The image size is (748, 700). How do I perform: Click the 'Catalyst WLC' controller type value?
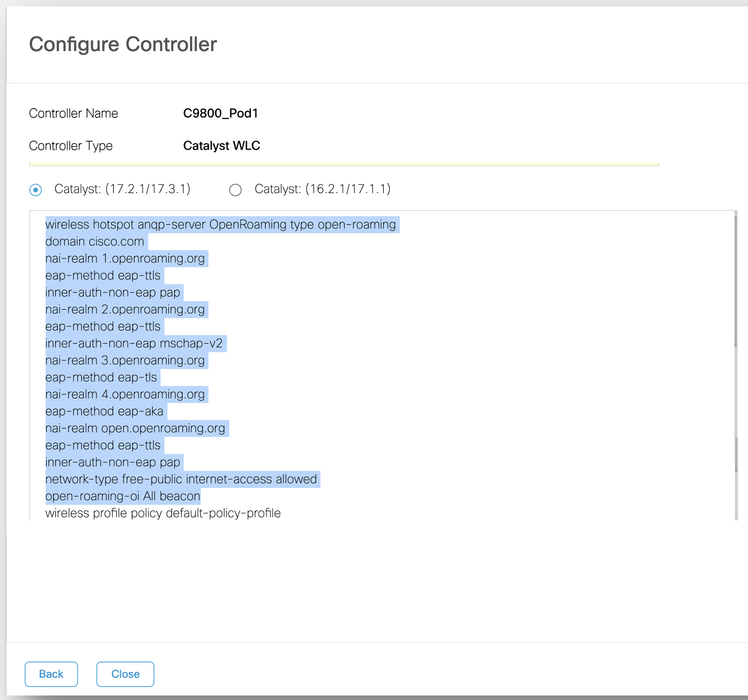click(221, 146)
